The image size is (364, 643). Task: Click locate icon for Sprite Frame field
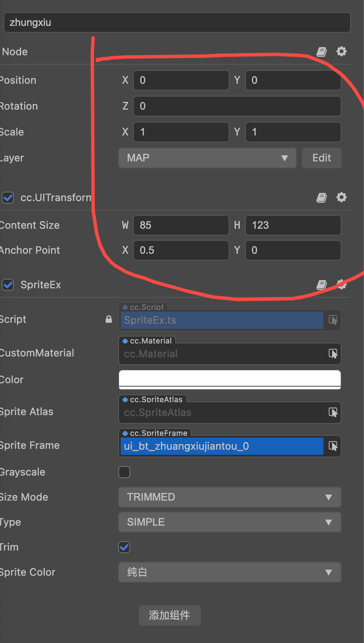click(333, 446)
